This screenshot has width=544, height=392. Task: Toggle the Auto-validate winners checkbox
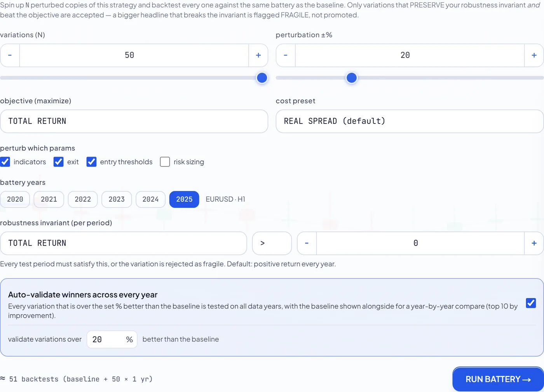point(531,303)
